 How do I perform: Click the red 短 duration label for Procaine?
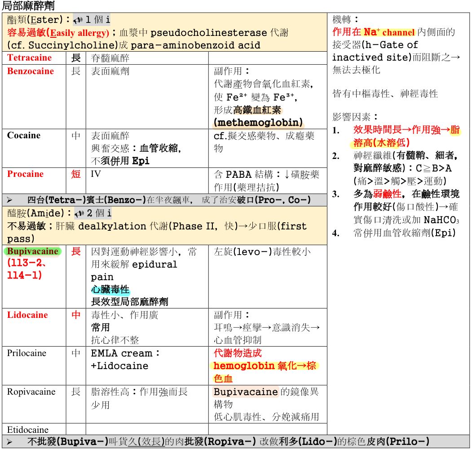(x=75, y=174)
